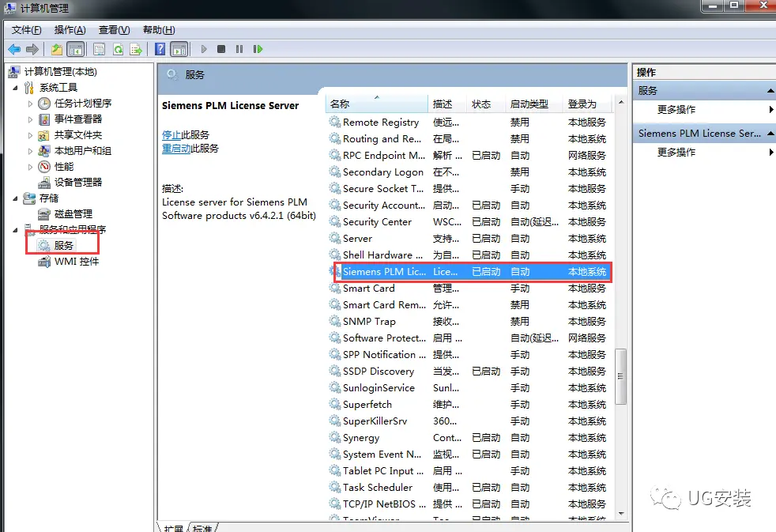Collapse the 服务和应用程序 node
The width and height of the screenshot is (776, 532).
(15, 229)
